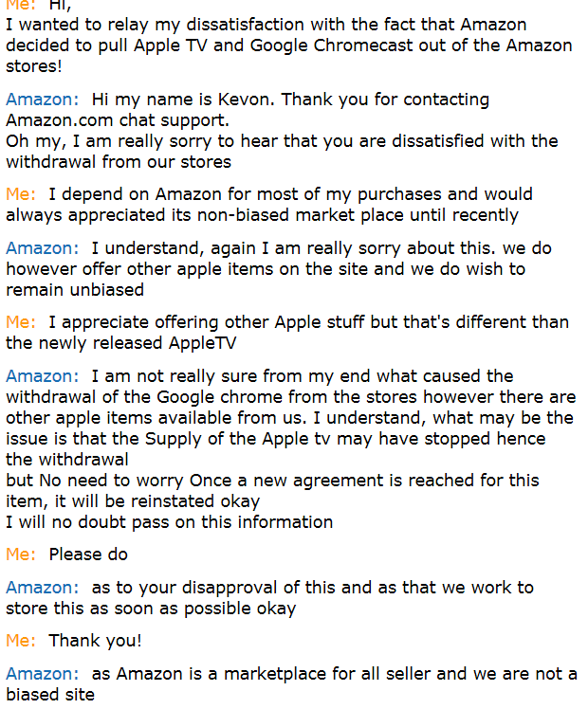Click the line 'I will no doubt pass on this information'

[x=169, y=522]
